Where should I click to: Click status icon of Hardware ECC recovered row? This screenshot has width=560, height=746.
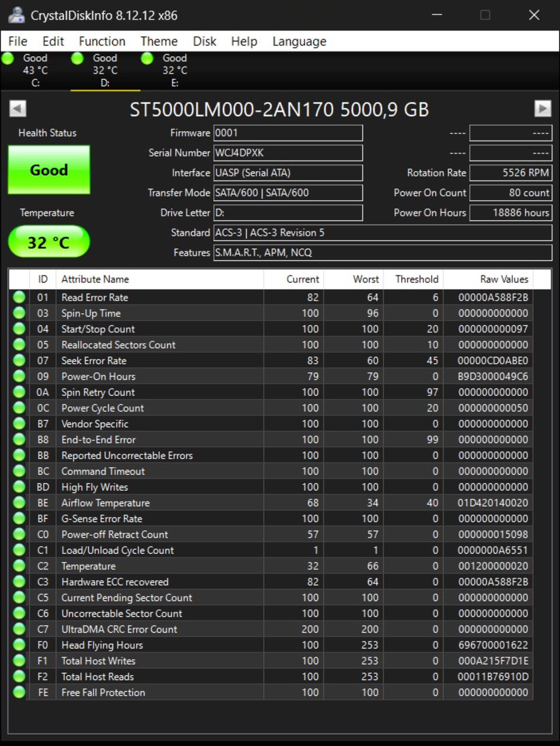[19, 581]
